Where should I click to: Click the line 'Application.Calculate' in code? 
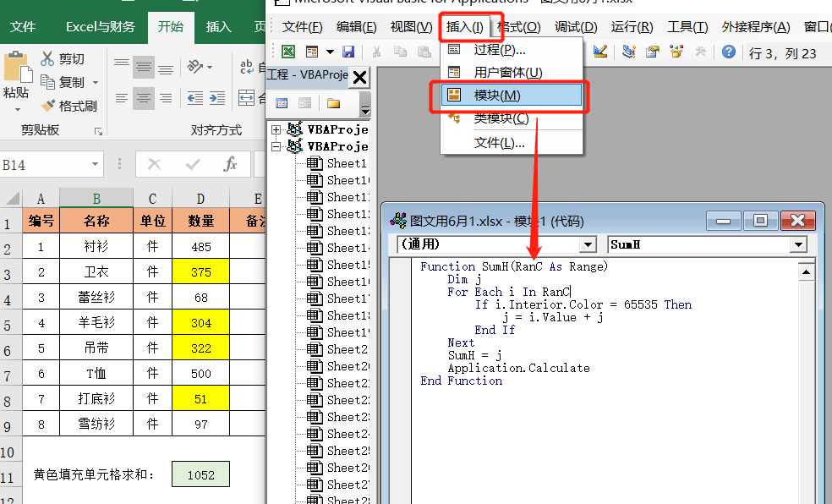(518, 368)
